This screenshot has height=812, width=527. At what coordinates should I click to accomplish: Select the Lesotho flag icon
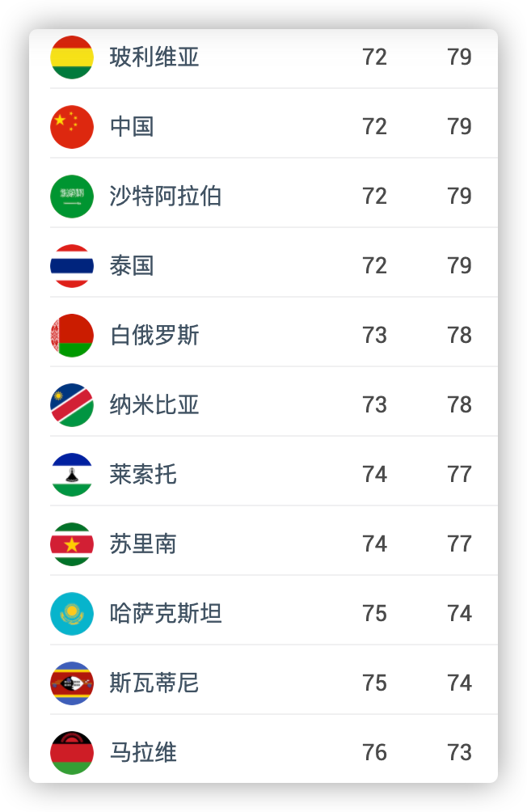pyautogui.click(x=72, y=475)
